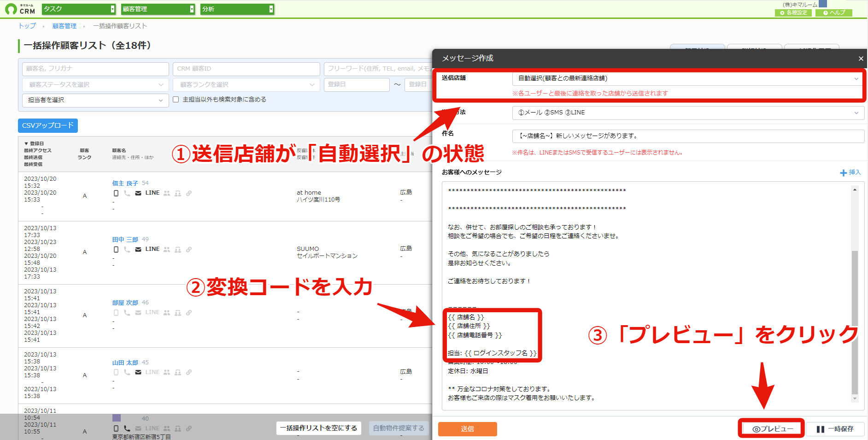The width and height of the screenshot is (868, 440).
Task: Click the orange 送信 button
Action: 468,429
